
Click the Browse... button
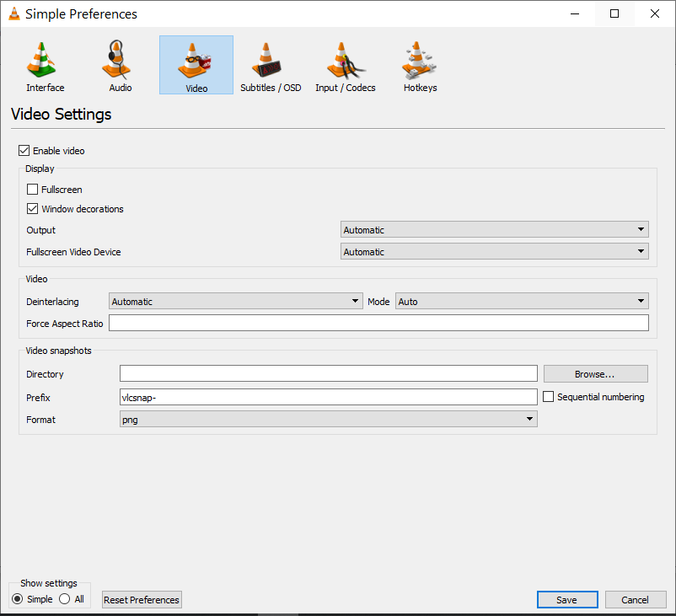(x=595, y=374)
